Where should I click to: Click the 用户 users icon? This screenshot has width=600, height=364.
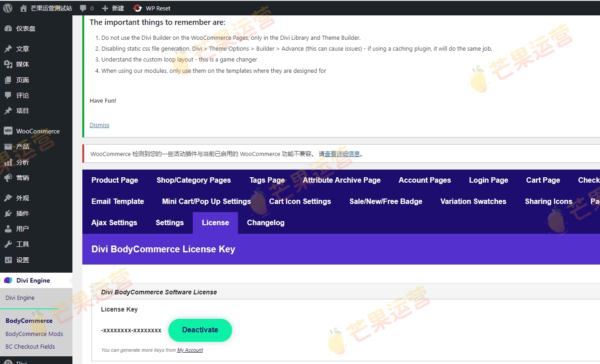8,228
